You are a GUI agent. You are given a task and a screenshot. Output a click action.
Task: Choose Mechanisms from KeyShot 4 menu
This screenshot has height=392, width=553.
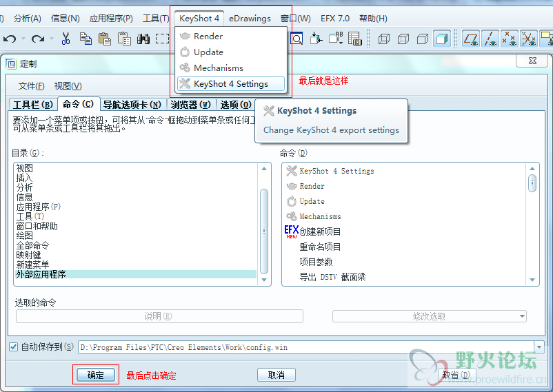[x=231, y=68]
